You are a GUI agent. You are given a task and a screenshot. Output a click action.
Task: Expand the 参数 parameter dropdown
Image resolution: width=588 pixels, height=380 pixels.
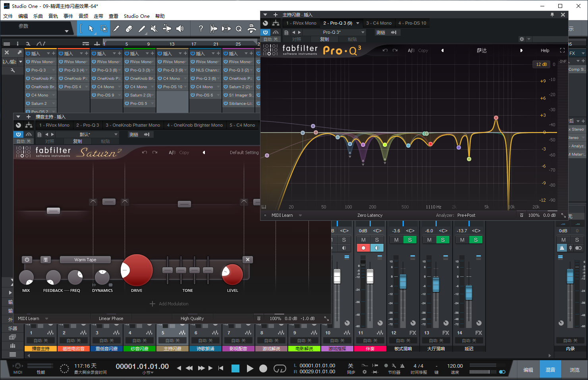(x=66, y=31)
